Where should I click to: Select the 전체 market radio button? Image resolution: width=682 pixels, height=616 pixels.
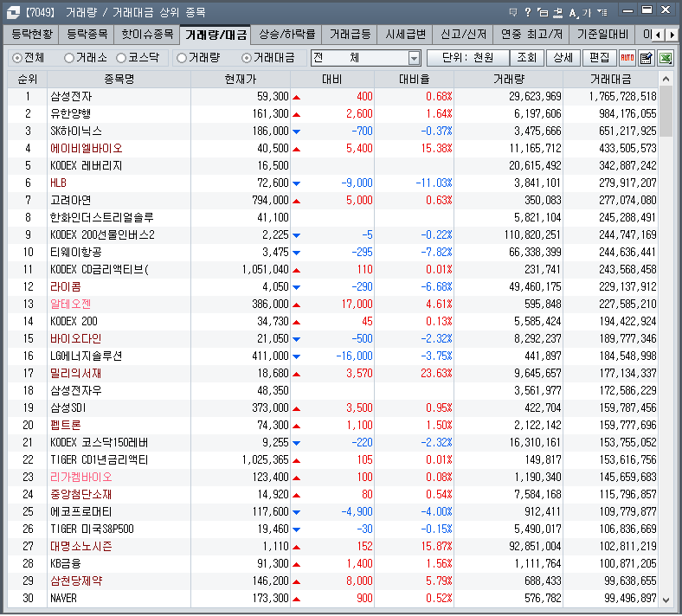[17, 58]
